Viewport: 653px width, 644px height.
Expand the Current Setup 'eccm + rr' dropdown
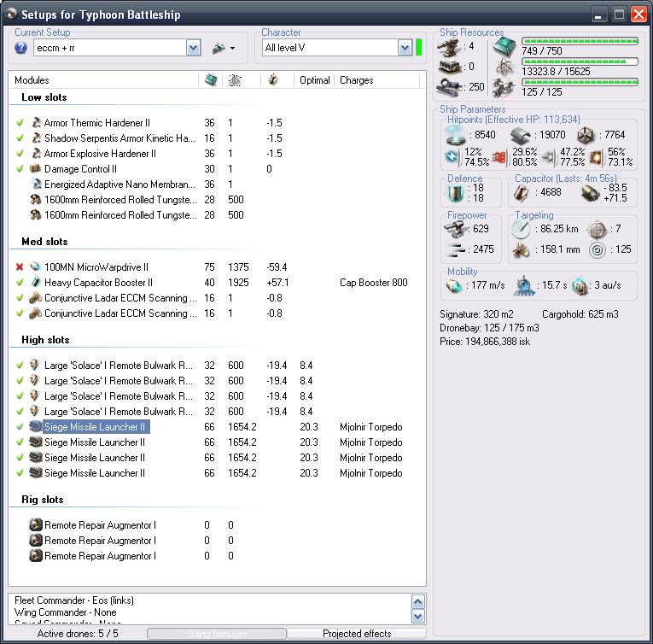point(193,48)
